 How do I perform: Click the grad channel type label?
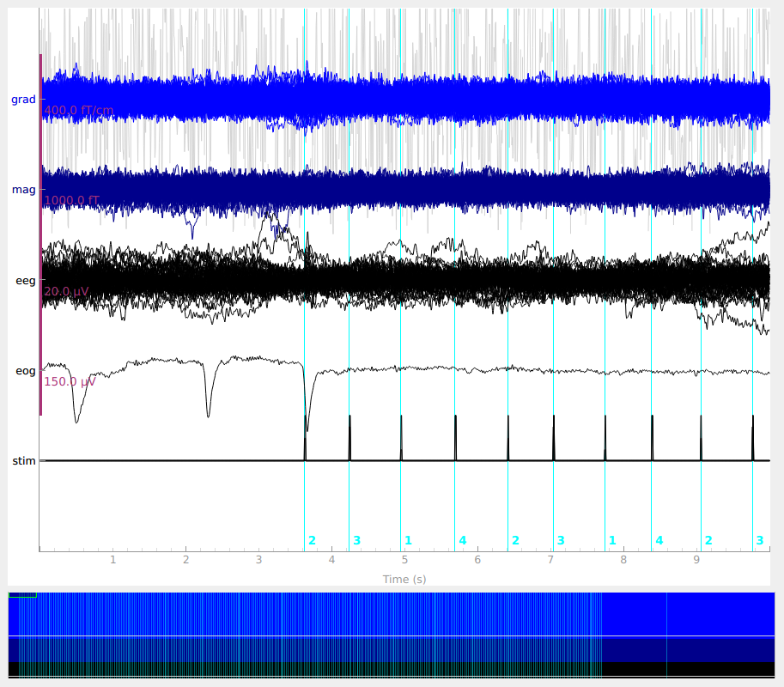(23, 100)
